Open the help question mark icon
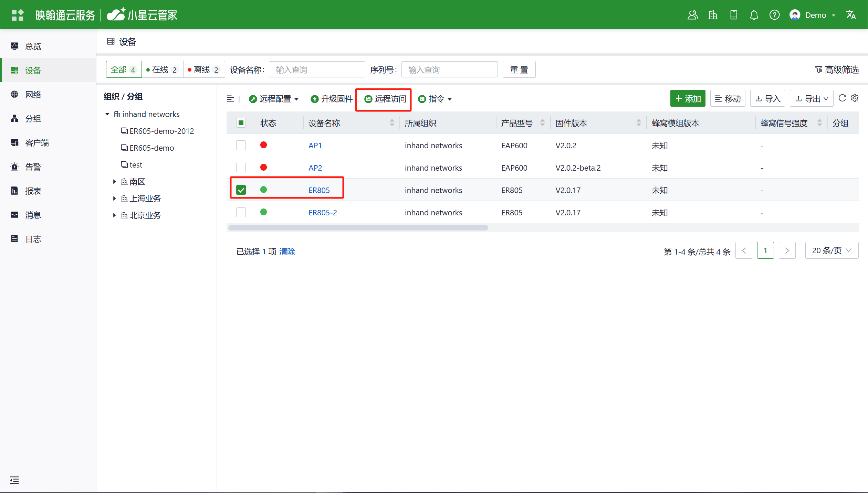The width and height of the screenshot is (868, 493). coord(774,15)
